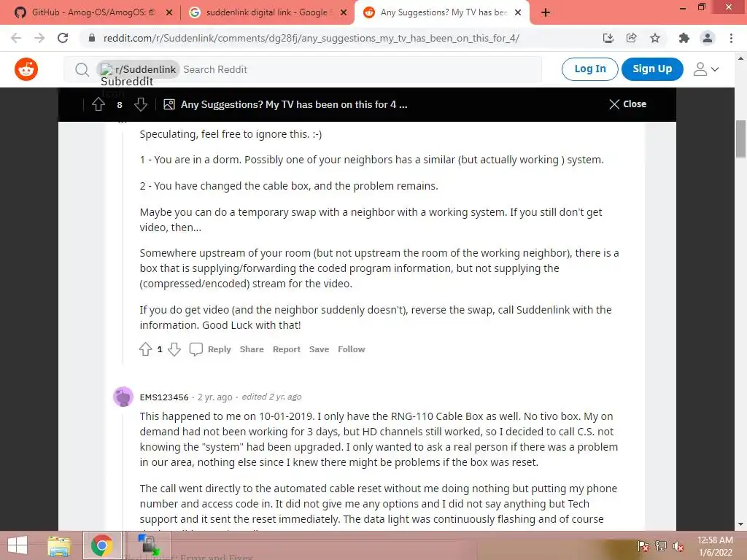
Task: Upvote the speculating comment
Action: click(x=145, y=349)
